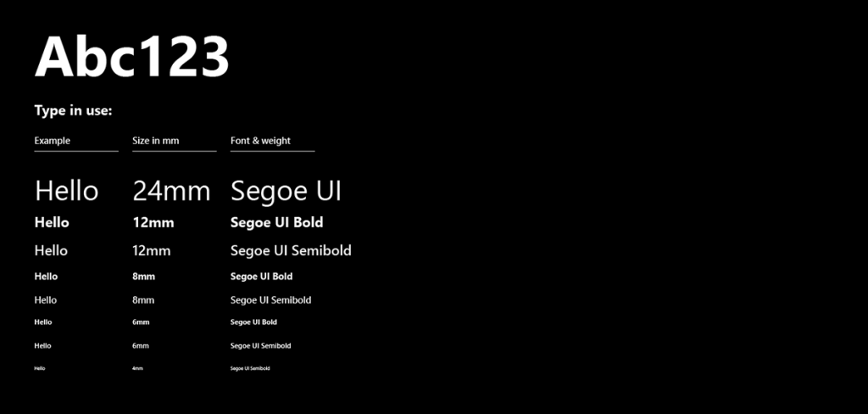Screen dimensions: 868x414
Task: Click the "24mm" size text
Action: pyautogui.click(x=171, y=191)
